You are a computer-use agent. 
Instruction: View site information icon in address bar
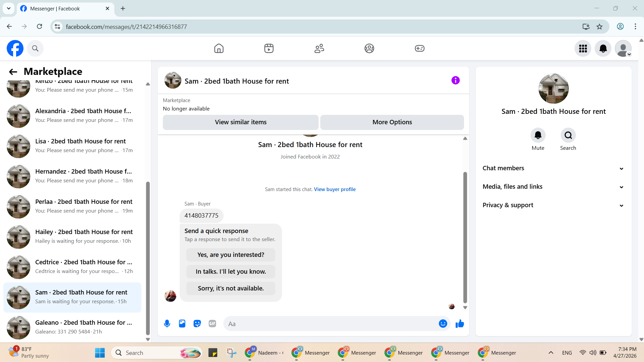coord(58,27)
